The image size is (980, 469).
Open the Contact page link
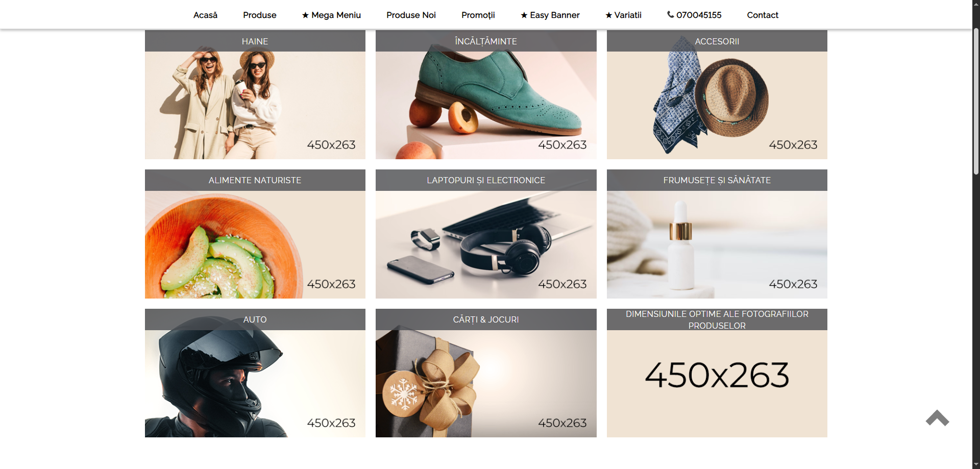pos(763,15)
